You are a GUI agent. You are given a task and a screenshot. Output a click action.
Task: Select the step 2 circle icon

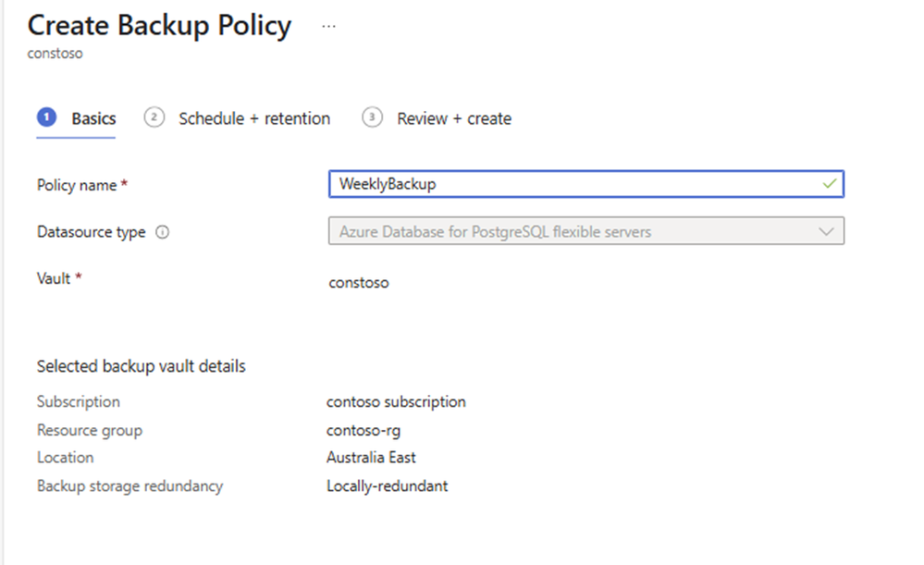pos(154,117)
